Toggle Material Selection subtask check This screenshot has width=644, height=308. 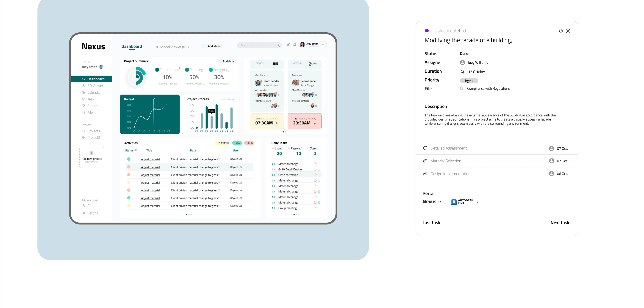[425, 161]
